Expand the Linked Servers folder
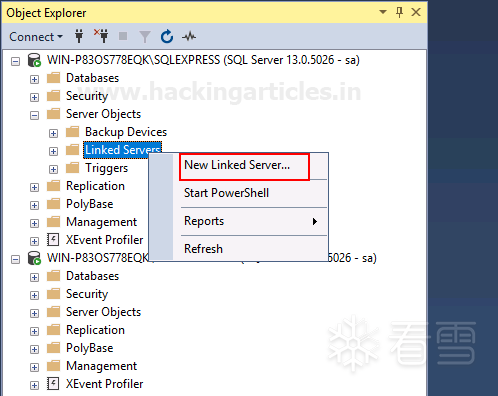 (53, 151)
